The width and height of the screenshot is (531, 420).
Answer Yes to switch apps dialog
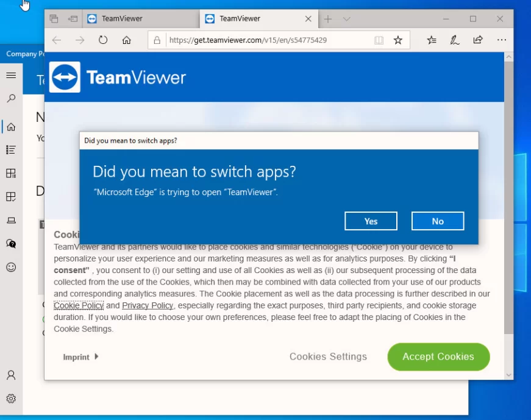pos(371,221)
